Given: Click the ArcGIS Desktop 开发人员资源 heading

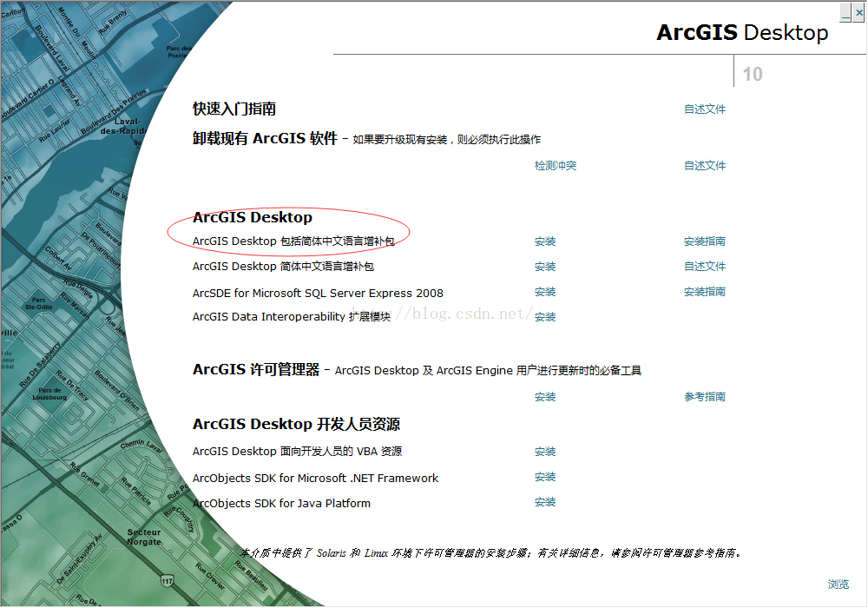Looking at the screenshot, I should (x=297, y=424).
